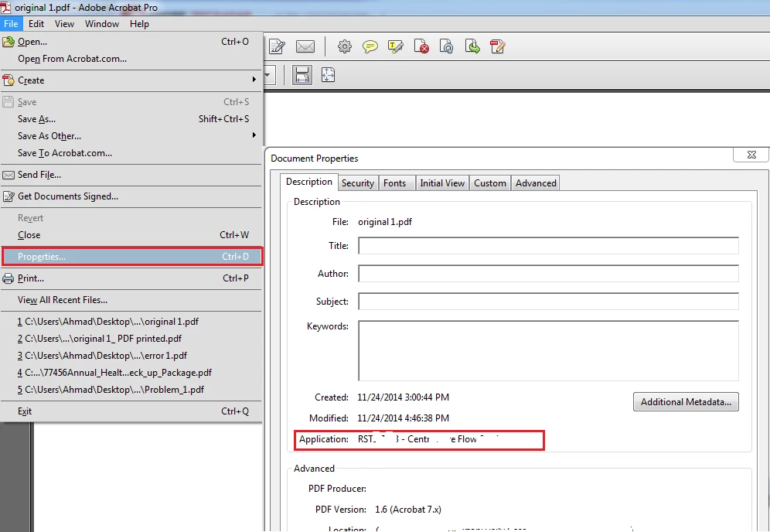The image size is (770, 532).
Task: Choose Get Documents Signed... entry
Action: tap(131, 196)
